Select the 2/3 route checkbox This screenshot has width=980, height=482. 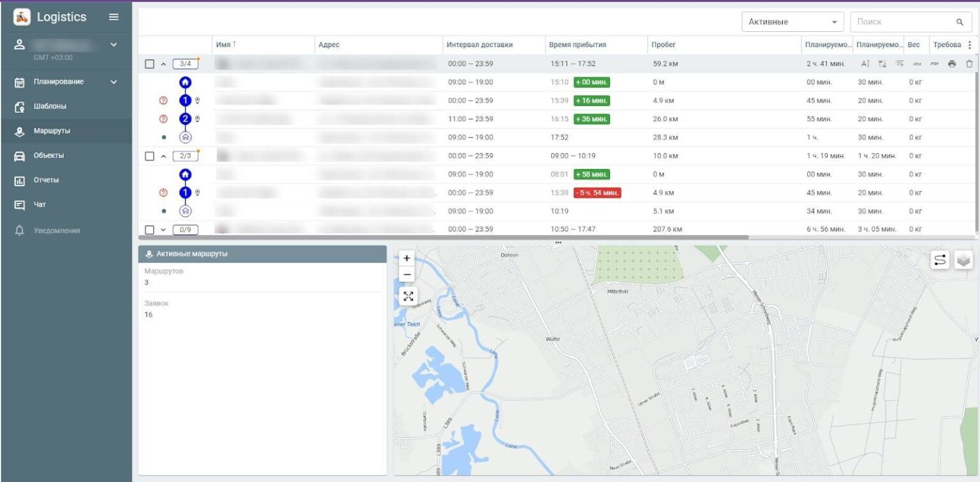[149, 156]
